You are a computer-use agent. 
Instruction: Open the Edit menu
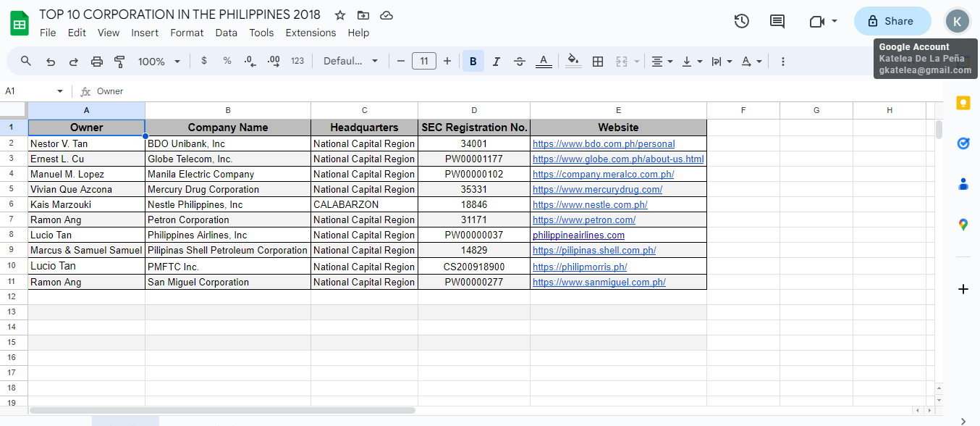tap(77, 33)
